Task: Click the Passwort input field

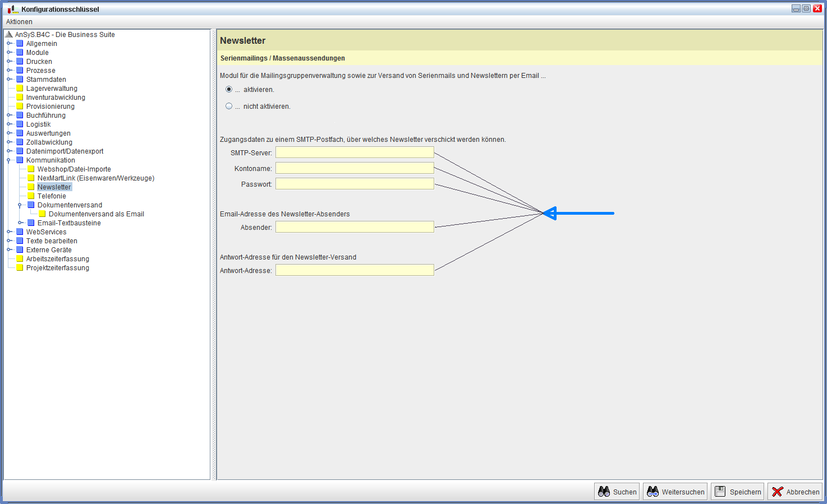Action: 355,184
